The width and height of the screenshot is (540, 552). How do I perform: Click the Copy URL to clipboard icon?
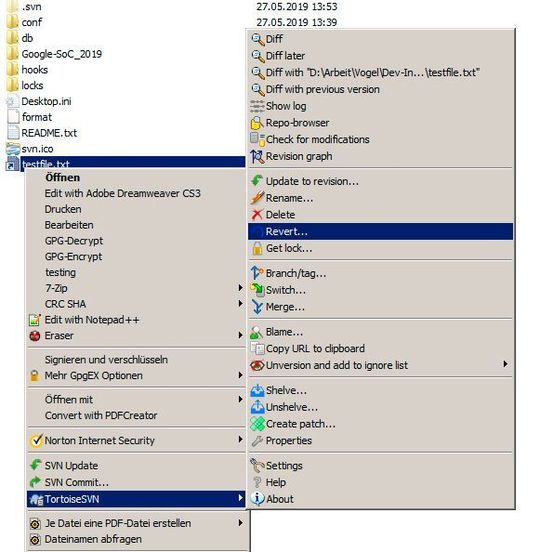(257, 349)
